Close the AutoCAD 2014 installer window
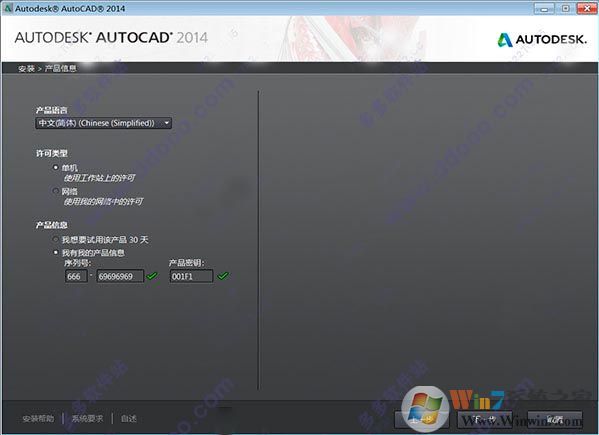599x435 pixels. [587, 8]
